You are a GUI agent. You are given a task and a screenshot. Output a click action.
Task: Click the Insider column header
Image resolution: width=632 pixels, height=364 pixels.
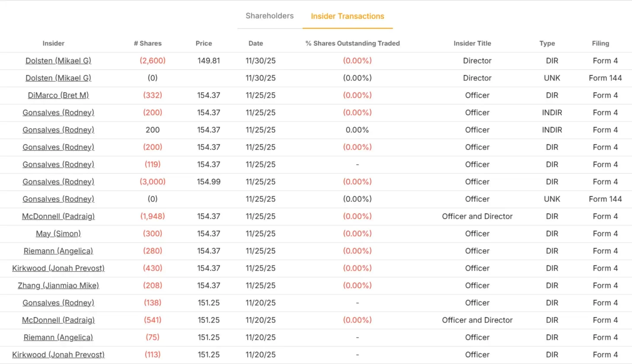click(53, 43)
